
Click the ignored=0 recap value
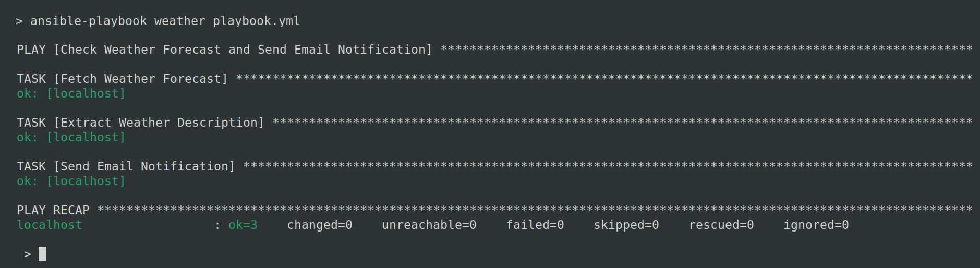pos(816,225)
